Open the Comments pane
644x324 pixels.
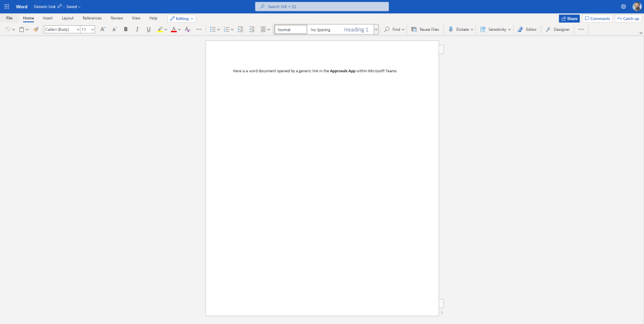(597, 19)
